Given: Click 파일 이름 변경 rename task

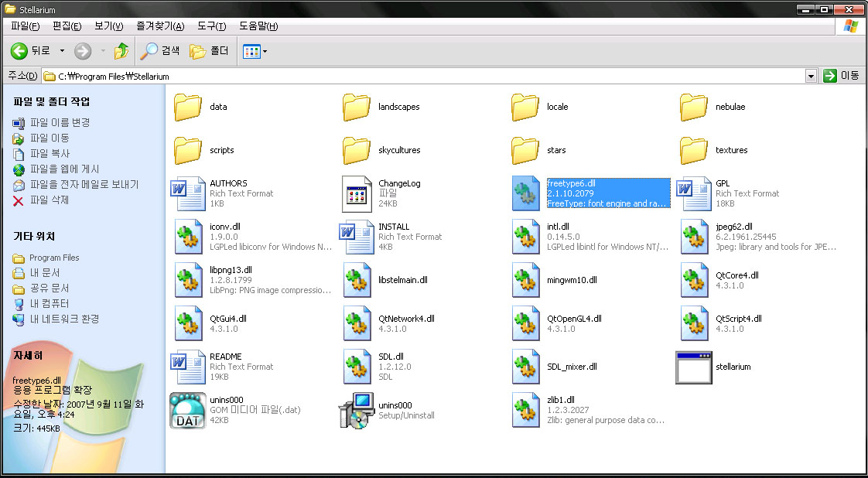Looking at the screenshot, I should [52, 123].
